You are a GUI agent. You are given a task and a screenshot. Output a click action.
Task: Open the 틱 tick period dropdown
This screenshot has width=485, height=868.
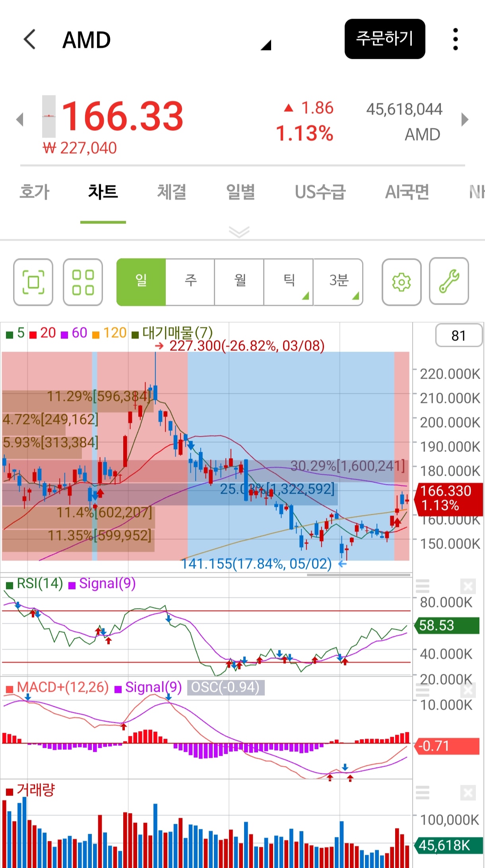289,282
